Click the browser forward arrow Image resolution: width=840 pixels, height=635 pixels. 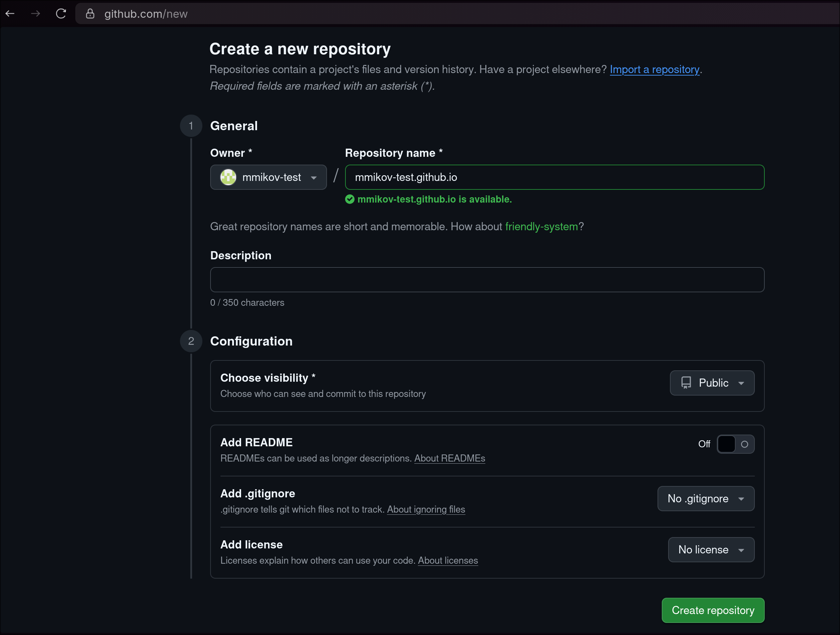[x=36, y=14]
